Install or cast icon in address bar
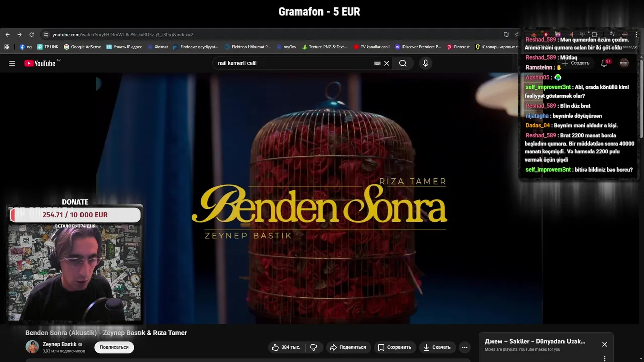This screenshot has height=362, width=644. point(506,35)
